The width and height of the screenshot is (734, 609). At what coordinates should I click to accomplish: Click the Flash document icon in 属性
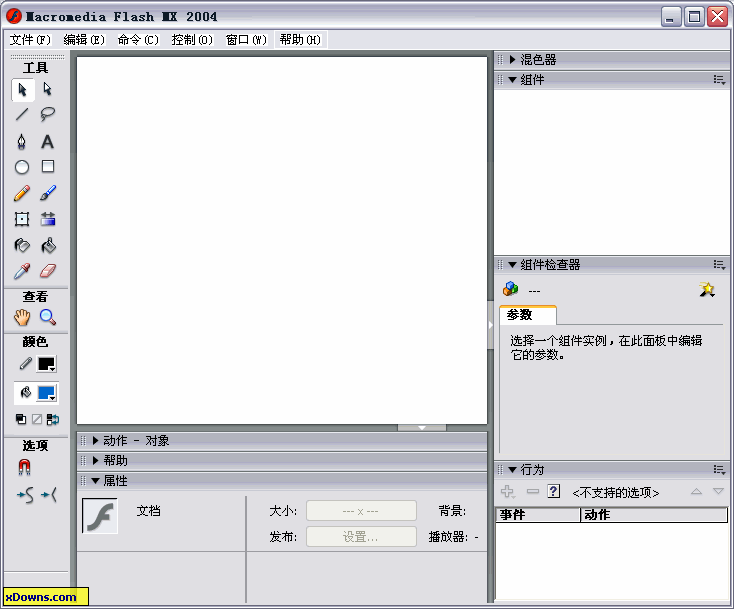(100, 515)
